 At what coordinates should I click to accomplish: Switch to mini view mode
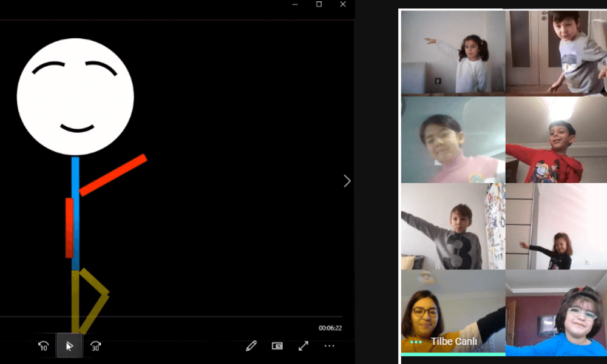coord(277,346)
